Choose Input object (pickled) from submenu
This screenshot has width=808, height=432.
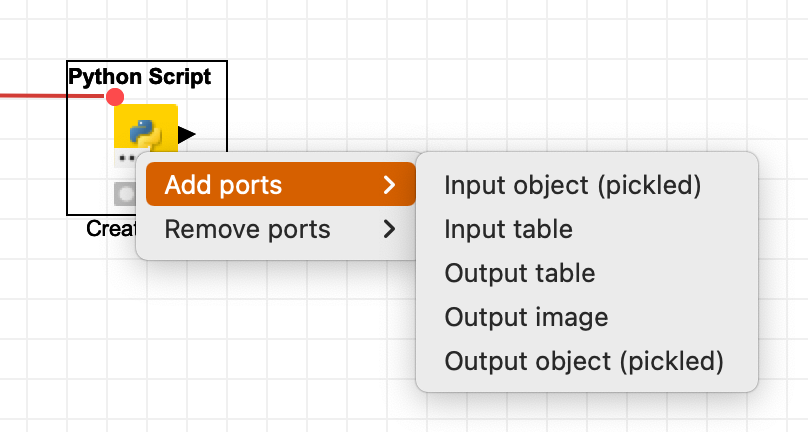pyautogui.click(x=573, y=185)
